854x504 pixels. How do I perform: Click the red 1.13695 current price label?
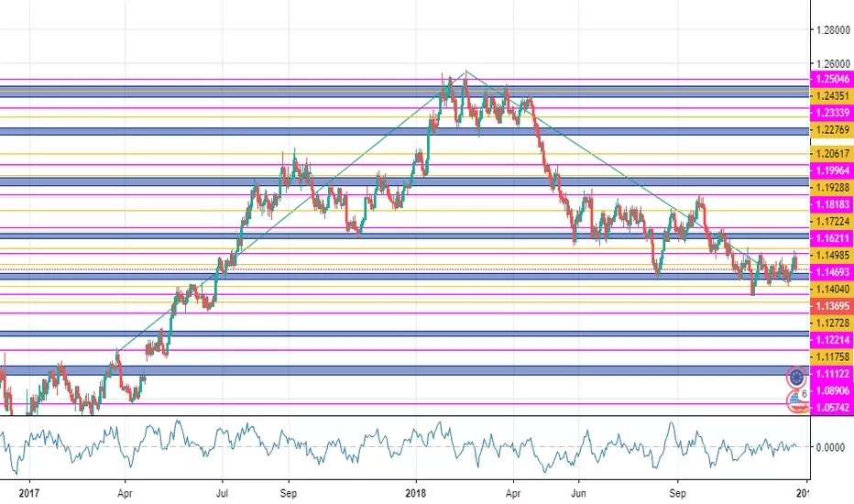tap(832, 306)
